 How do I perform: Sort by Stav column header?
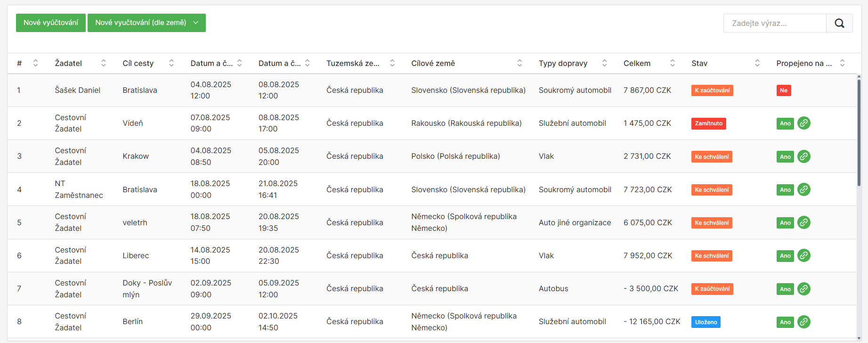757,63
